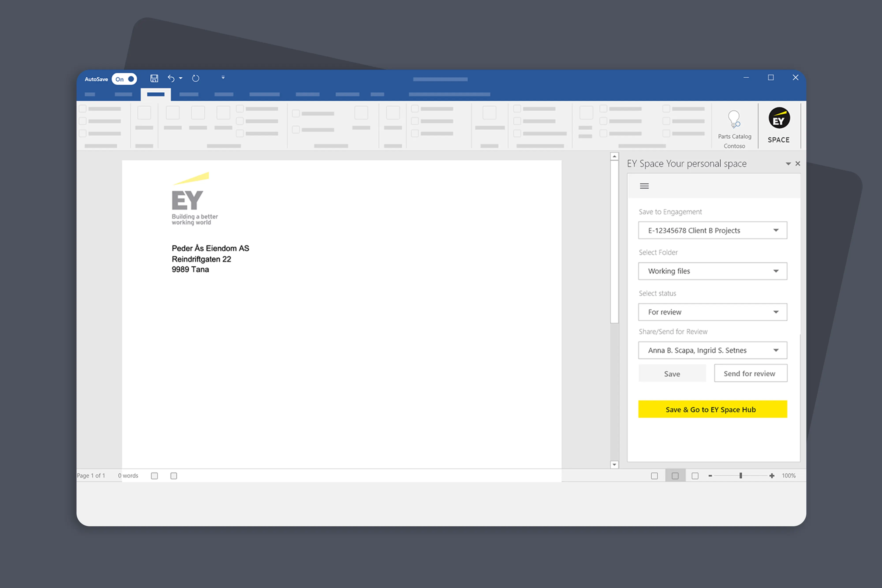Open the Customize Quick Access Toolbar arrow
This screenshot has width=882, height=588.
click(x=223, y=78)
